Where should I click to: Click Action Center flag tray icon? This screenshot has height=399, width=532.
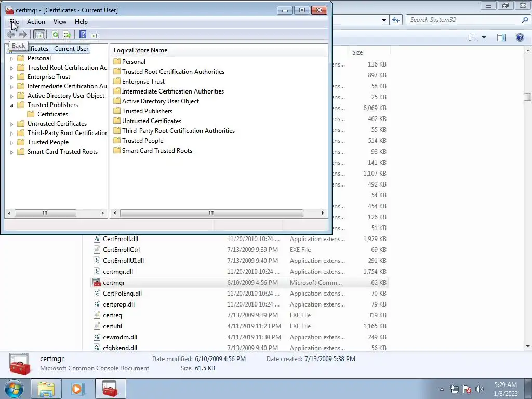click(467, 389)
